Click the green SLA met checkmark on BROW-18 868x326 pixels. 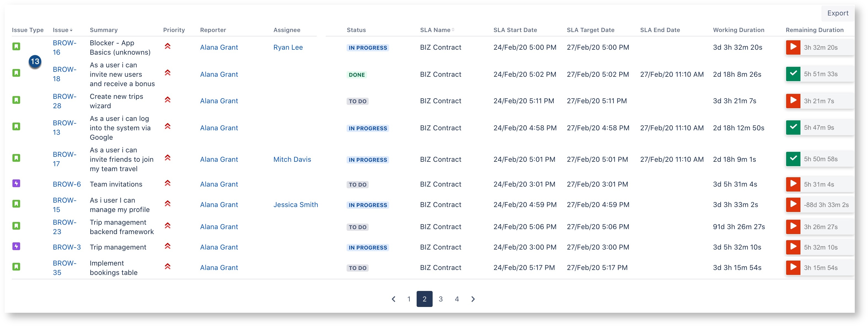[793, 74]
